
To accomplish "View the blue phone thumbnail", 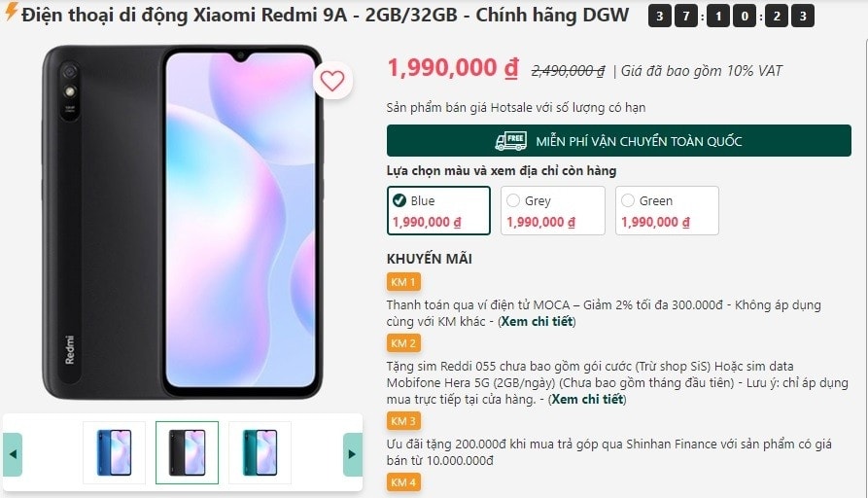I will (114, 452).
